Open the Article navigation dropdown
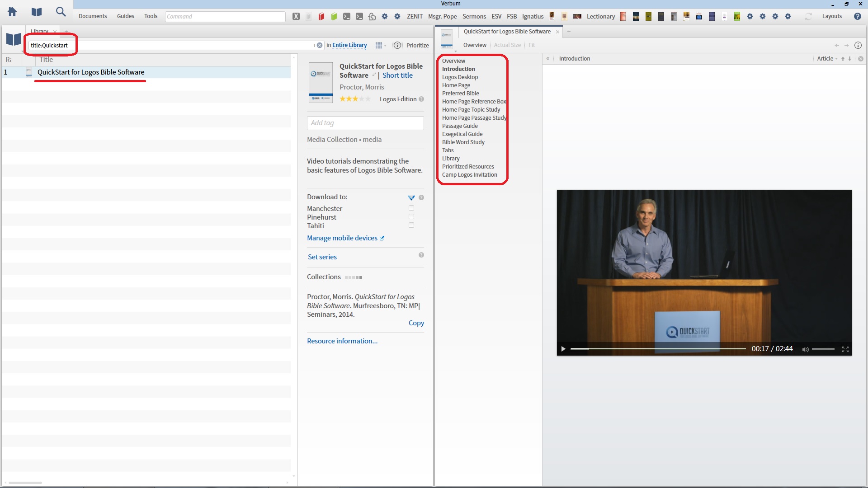The height and width of the screenshot is (488, 868). pos(827,59)
